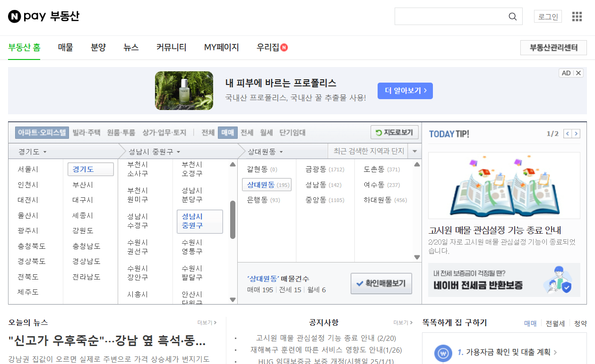The width and height of the screenshot is (595, 364).
Task: Open the 네이버 전세금 반환보증 banner
Action: [x=504, y=280]
